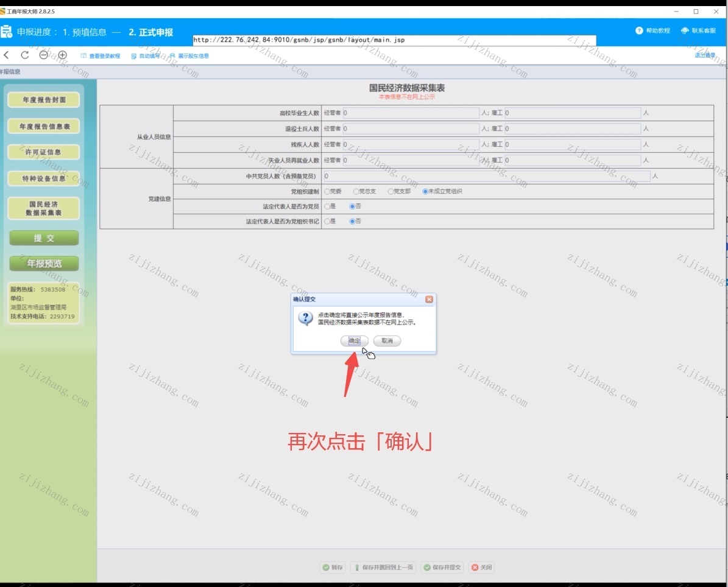728x587 pixels.
Task: Click the 工商年报大师 app icon in title bar
Action: click(3, 11)
